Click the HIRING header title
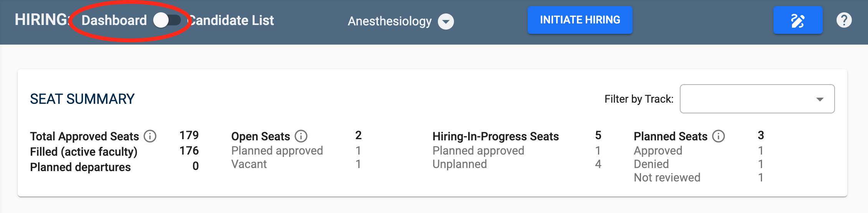Image resolution: width=868 pixels, height=213 pixels. [41, 20]
